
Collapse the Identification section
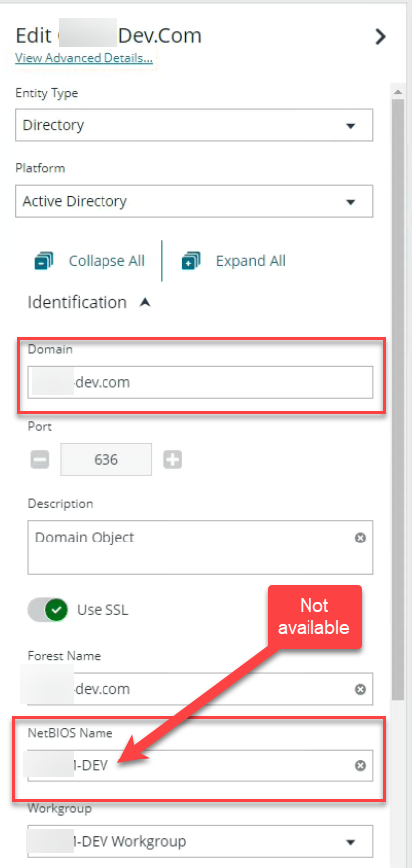145,303
